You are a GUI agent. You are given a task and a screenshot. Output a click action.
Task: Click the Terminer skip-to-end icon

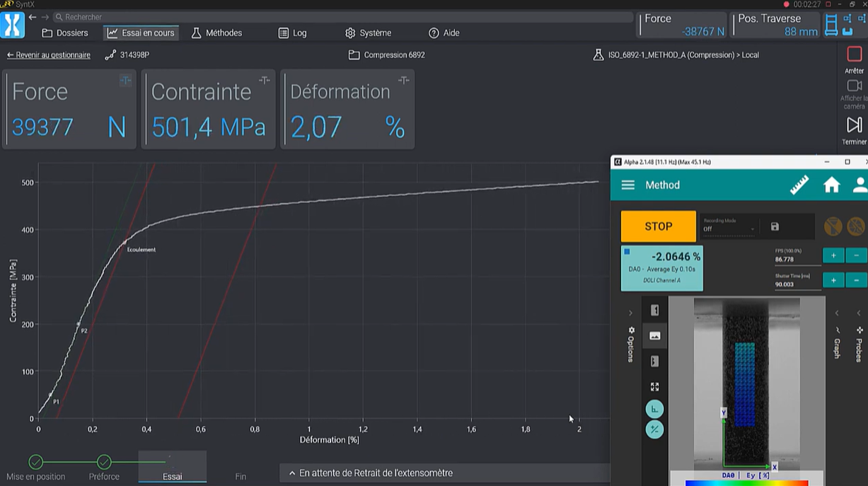click(x=854, y=125)
